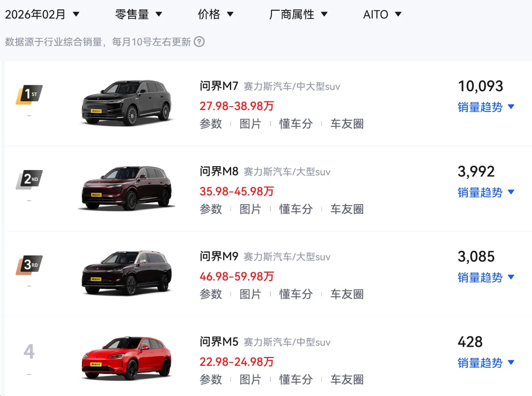Click the 1st place rank badge
The image size is (532, 396).
(x=29, y=94)
